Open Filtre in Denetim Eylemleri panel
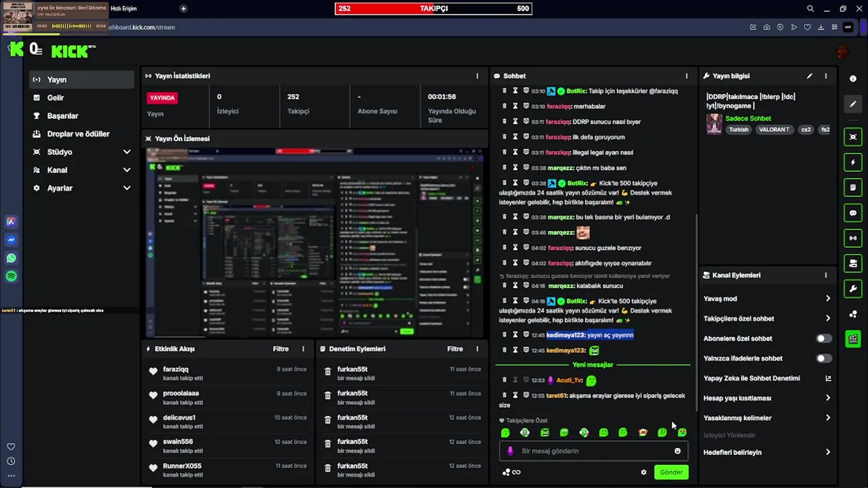The image size is (868, 488). (455, 349)
